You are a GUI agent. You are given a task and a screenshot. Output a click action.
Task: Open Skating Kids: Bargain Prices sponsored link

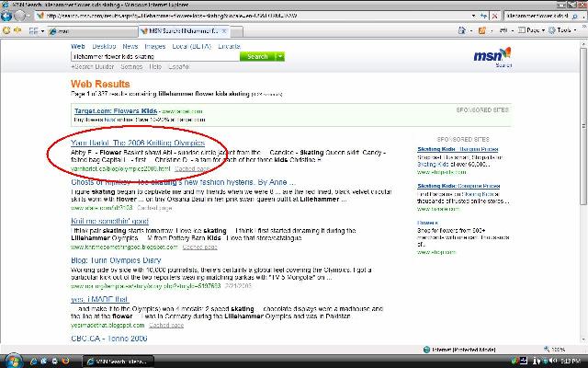458,149
